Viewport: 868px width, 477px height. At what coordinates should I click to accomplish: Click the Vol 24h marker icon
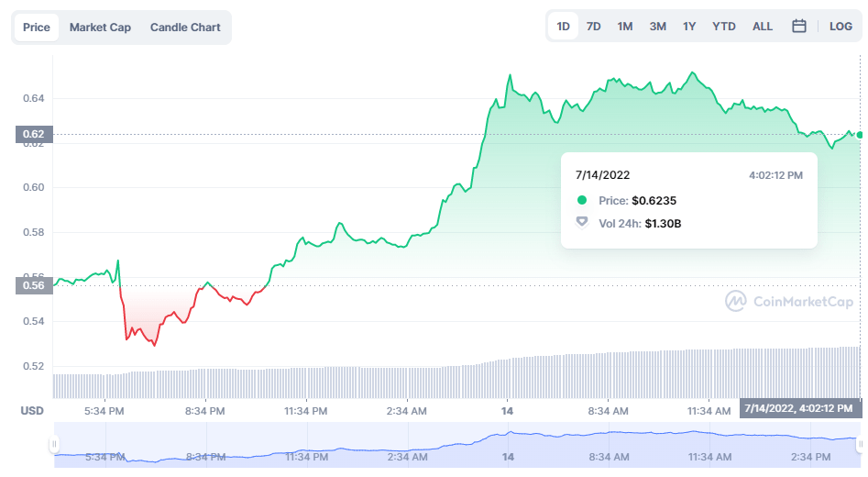[581, 222]
